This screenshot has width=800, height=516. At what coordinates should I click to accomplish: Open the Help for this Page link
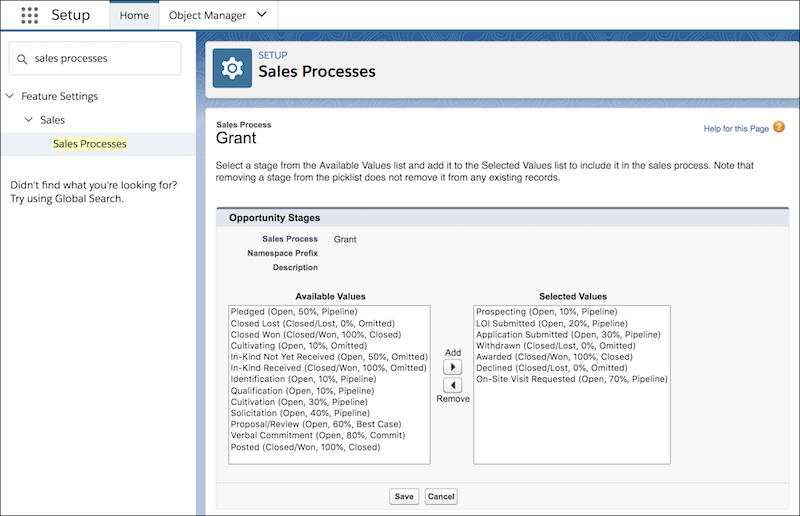[x=736, y=129]
